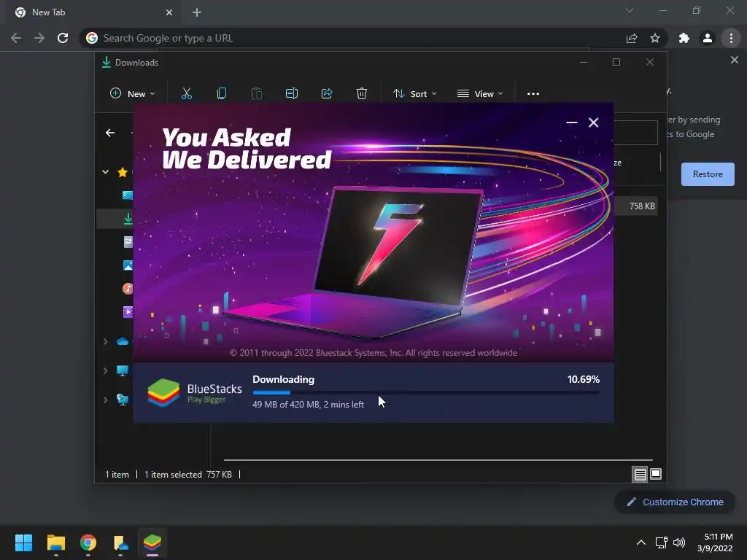Open the volume speaker tray icon
Screen dimensions: 747x560
pos(679,542)
